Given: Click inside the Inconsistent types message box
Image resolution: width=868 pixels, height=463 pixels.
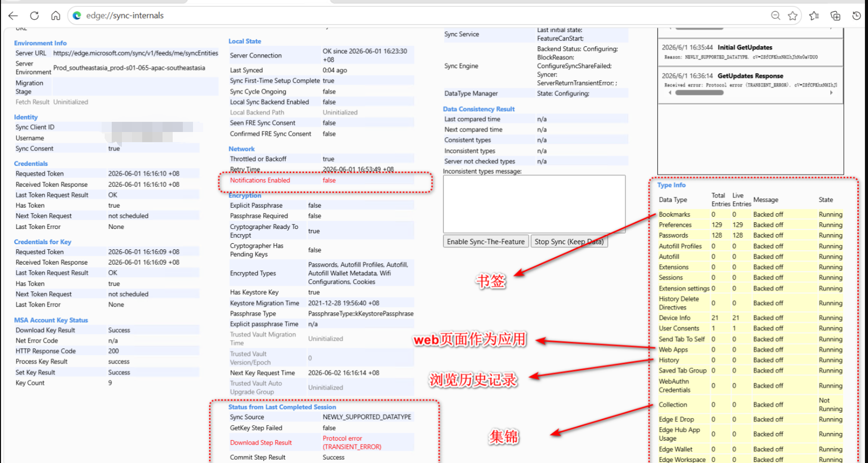Looking at the screenshot, I should pos(534,204).
